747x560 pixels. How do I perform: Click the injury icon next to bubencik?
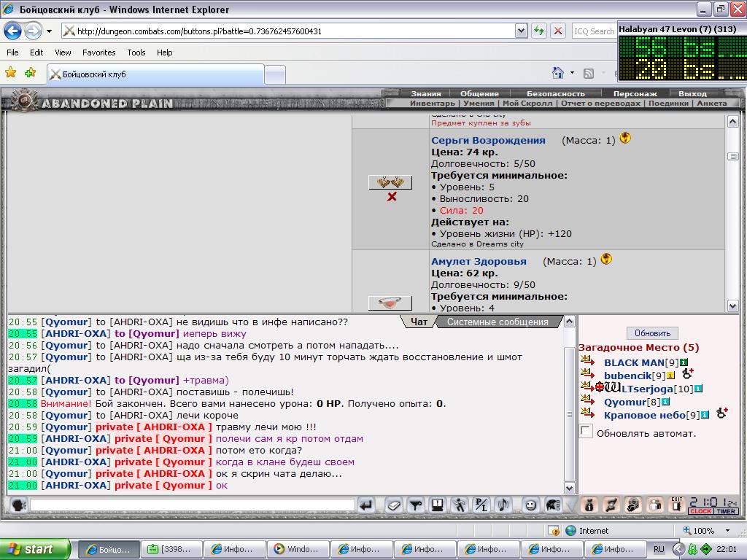pyautogui.click(x=687, y=374)
